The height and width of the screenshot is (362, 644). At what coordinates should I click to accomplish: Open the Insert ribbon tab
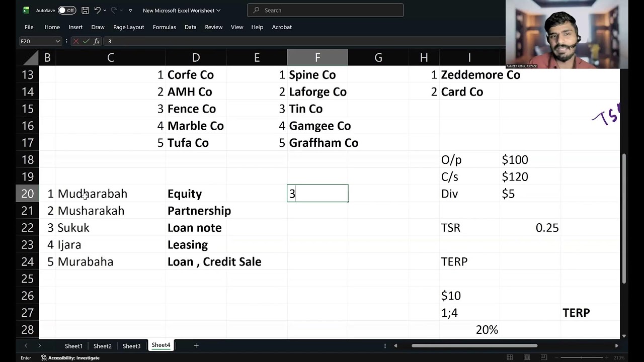coord(75,27)
